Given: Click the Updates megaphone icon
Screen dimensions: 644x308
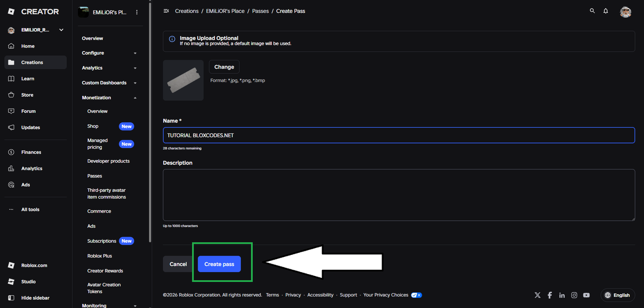Looking at the screenshot, I should [11, 127].
